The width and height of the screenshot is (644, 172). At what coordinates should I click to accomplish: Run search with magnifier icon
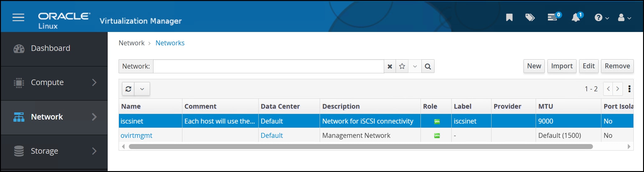(428, 66)
